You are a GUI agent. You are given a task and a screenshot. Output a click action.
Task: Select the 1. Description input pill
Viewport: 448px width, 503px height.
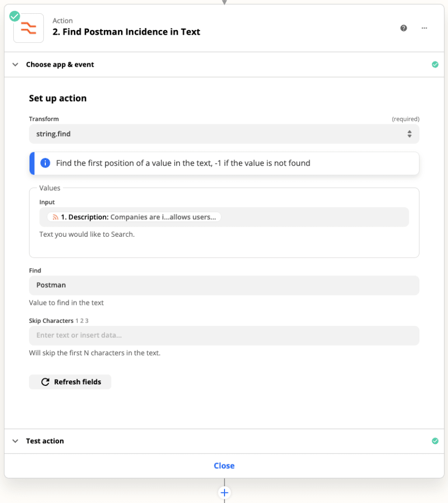coord(134,217)
